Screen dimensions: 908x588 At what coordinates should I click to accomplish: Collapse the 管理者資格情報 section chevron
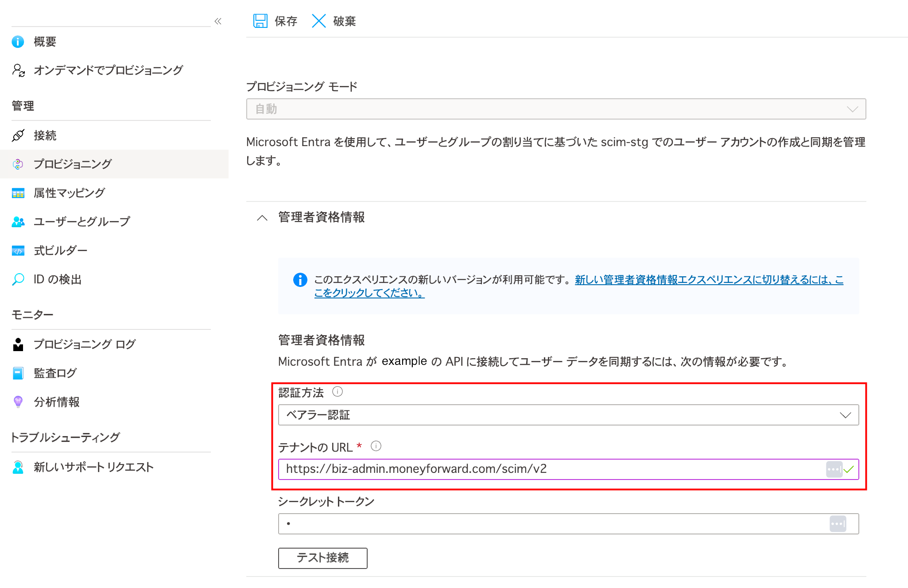[262, 218]
